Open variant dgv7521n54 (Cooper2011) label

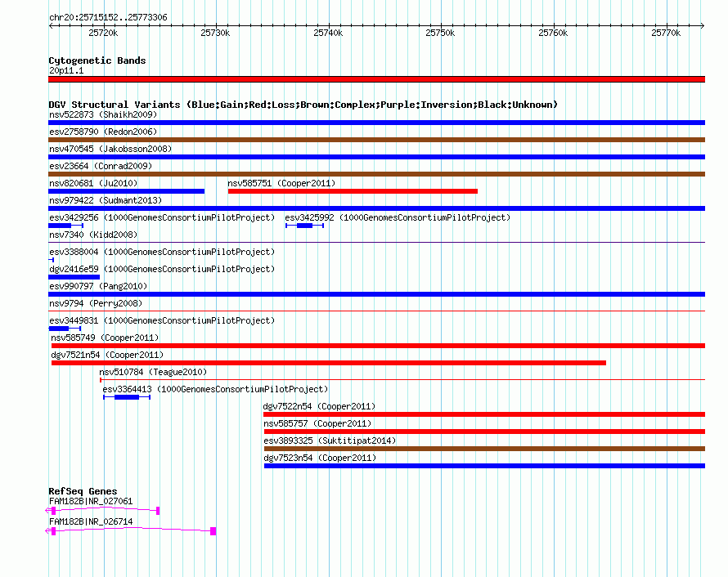coord(107,355)
